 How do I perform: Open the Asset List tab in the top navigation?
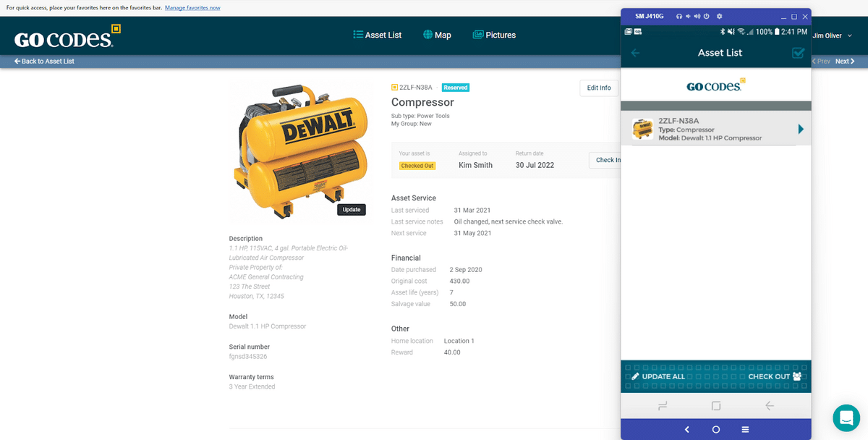(x=377, y=35)
